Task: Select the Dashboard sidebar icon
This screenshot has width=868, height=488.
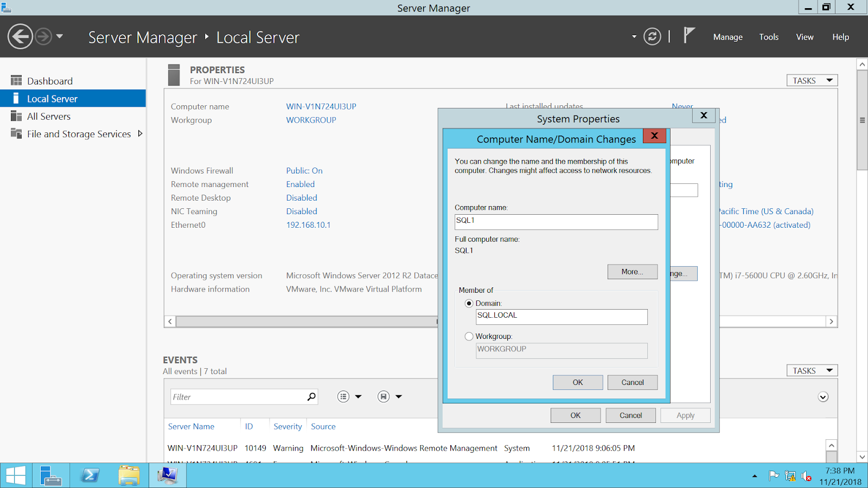Action: click(16, 80)
